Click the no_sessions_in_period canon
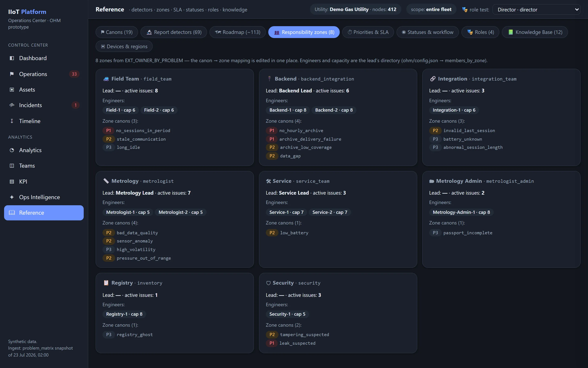The image size is (588, 368). [x=143, y=131]
